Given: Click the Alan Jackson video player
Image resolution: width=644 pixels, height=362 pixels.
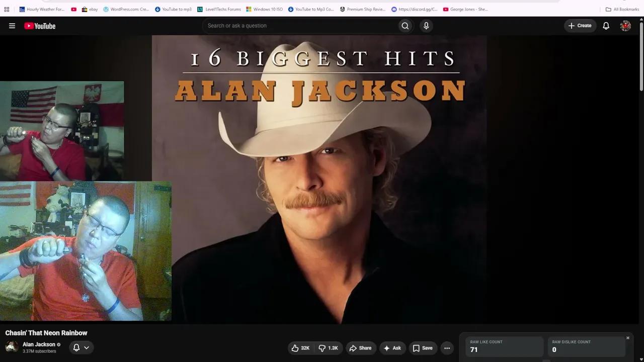Looking at the screenshot, I should [319, 179].
